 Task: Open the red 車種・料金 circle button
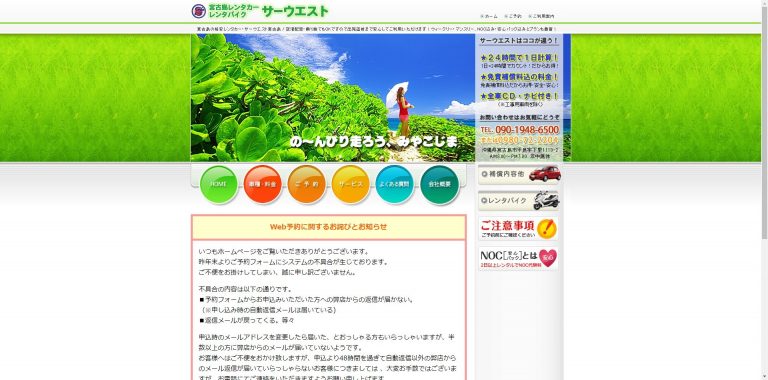click(263, 185)
